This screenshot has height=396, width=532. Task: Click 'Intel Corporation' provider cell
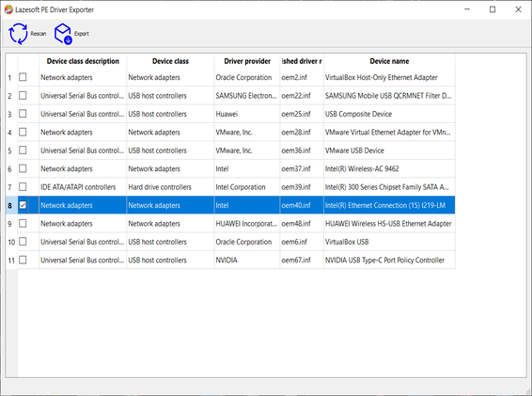click(247, 187)
